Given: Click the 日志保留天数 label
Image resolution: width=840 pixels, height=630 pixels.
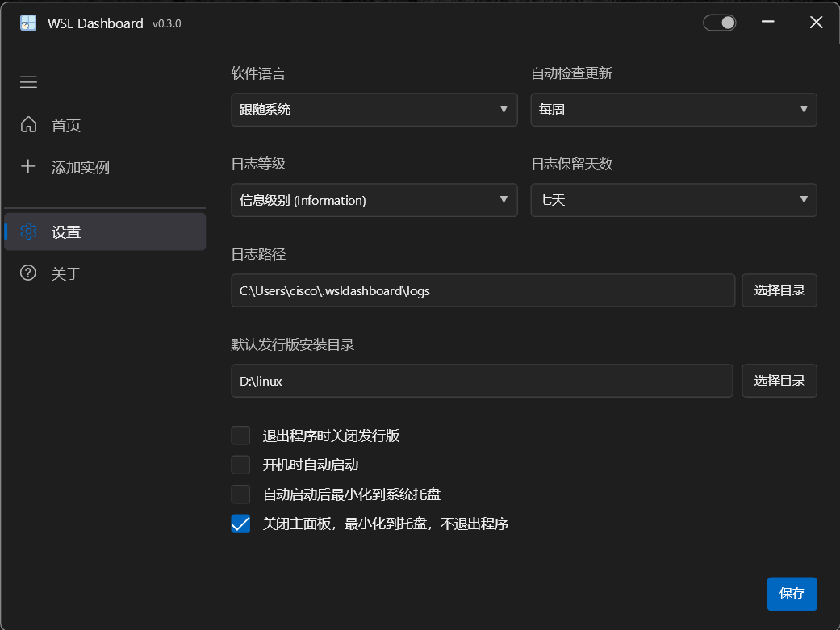Looking at the screenshot, I should [571, 164].
